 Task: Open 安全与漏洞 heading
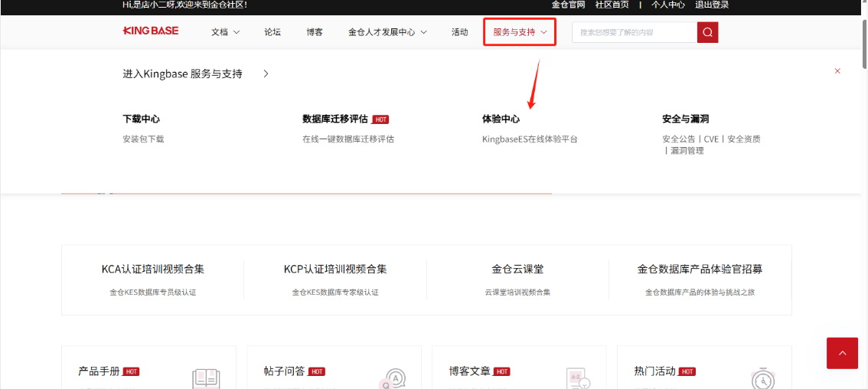click(685, 119)
